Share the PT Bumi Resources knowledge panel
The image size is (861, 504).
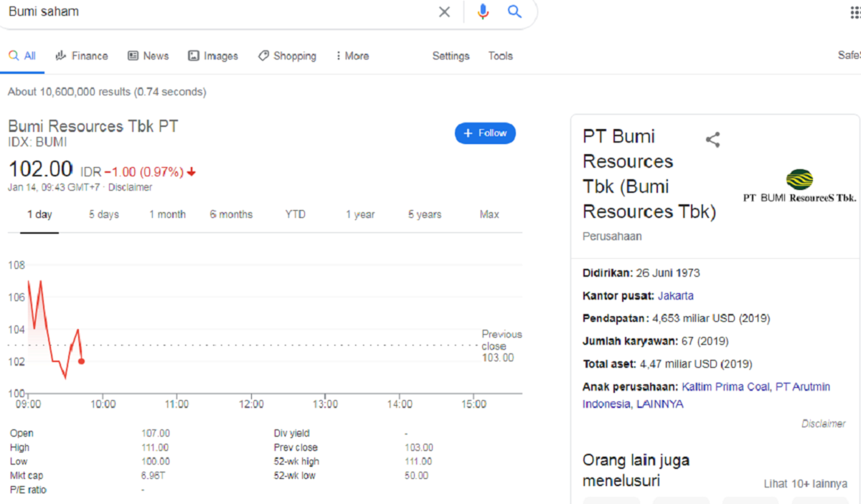pos(712,140)
